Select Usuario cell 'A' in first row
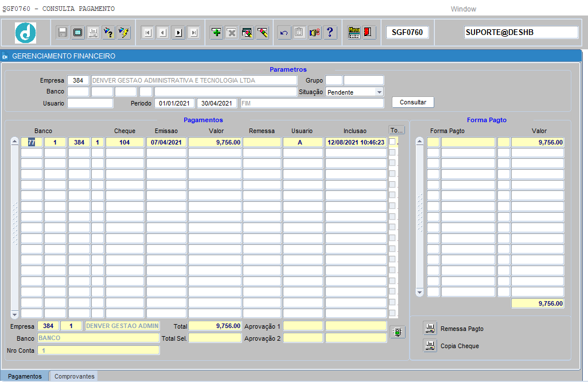 [303, 142]
